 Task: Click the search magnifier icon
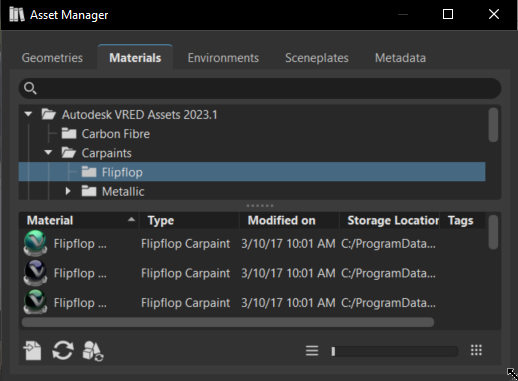pos(30,88)
